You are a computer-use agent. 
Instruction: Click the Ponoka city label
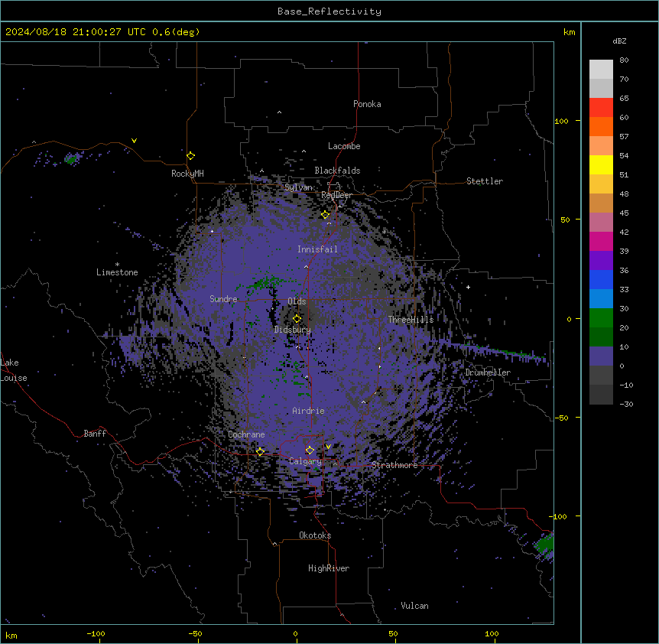[367, 104]
